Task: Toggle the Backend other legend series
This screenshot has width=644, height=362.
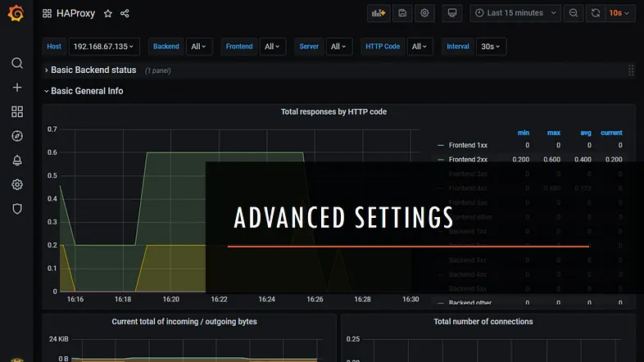Action: coord(469,303)
